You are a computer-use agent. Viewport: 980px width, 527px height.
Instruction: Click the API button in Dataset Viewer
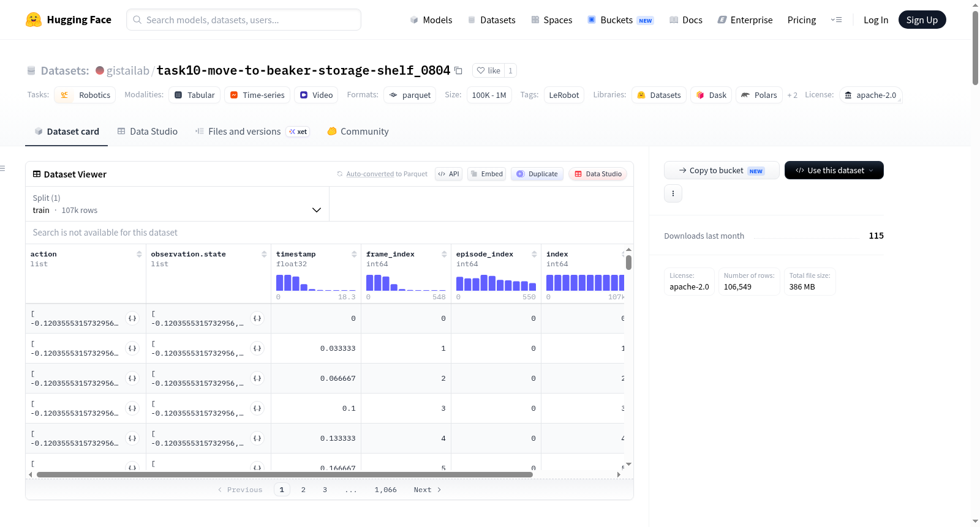coord(448,174)
